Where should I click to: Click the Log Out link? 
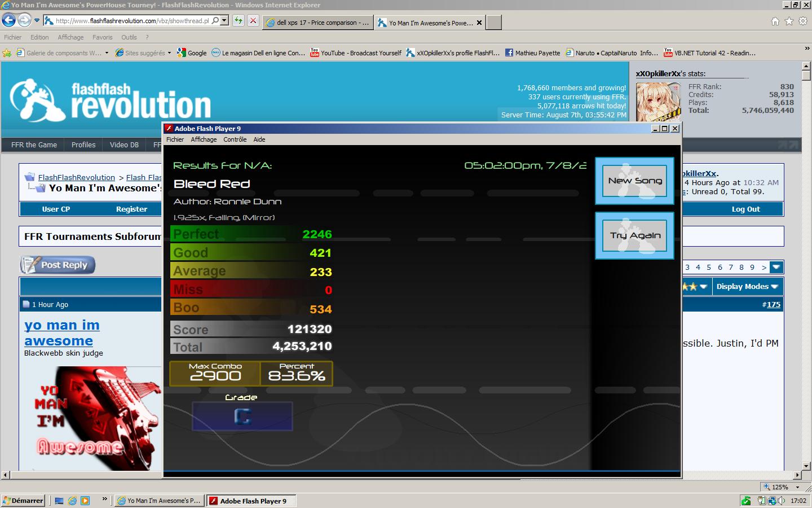tap(745, 209)
